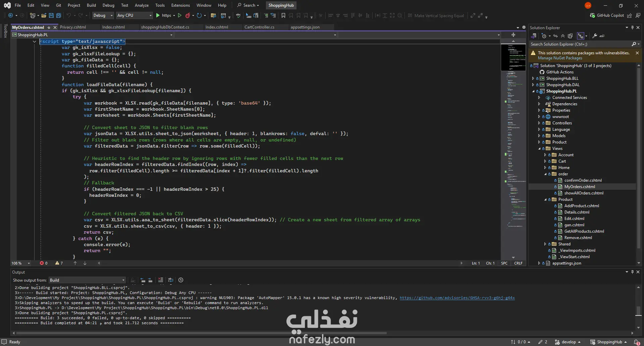Open the 108 % zoom level dropdown
Screen dimensions: 644x346
21,263
